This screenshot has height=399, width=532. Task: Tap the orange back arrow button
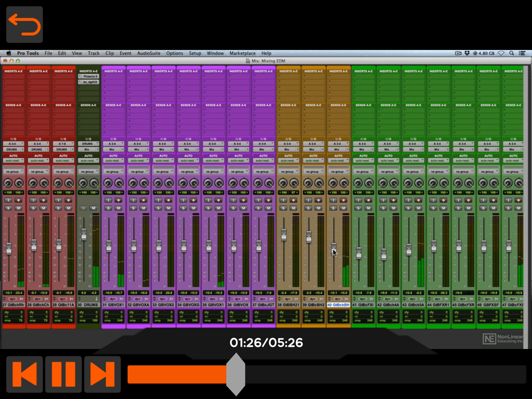coord(24,24)
